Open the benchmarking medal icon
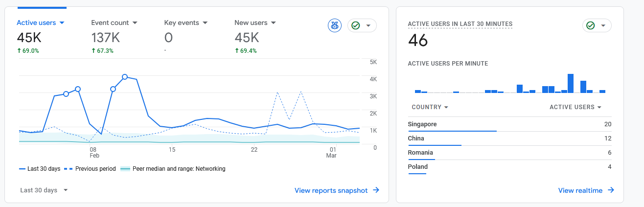 point(335,25)
